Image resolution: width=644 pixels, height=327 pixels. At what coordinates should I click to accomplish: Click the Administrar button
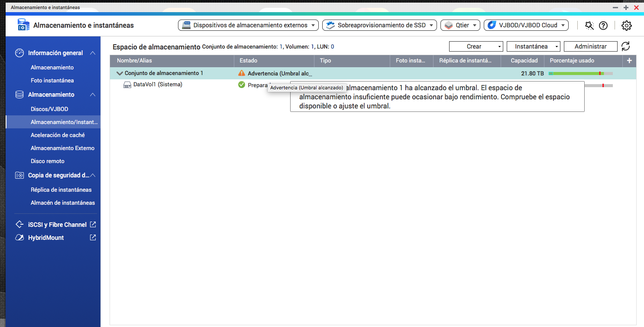coord(590,46)
